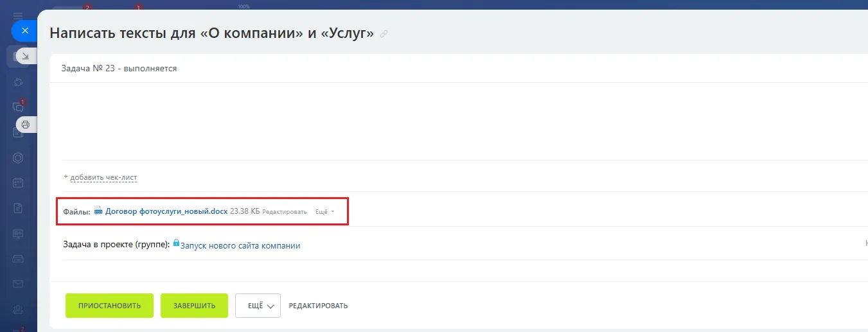The image size is (868, 332).
Task: Click the 'добавить чек-лист' link
Action: tap(103, 177)
